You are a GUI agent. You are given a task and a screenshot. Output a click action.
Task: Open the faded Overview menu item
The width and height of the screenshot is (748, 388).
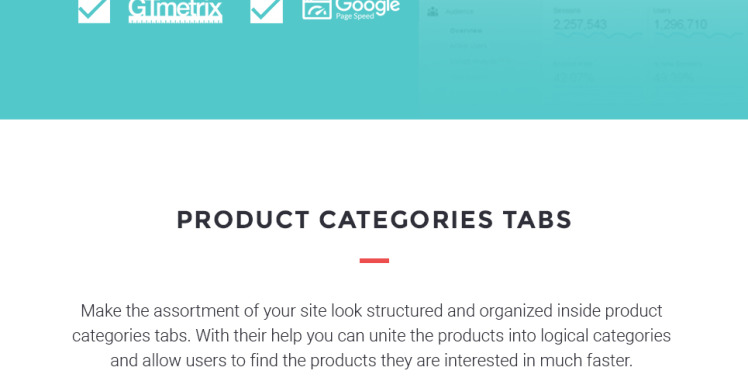coord(466,31)
